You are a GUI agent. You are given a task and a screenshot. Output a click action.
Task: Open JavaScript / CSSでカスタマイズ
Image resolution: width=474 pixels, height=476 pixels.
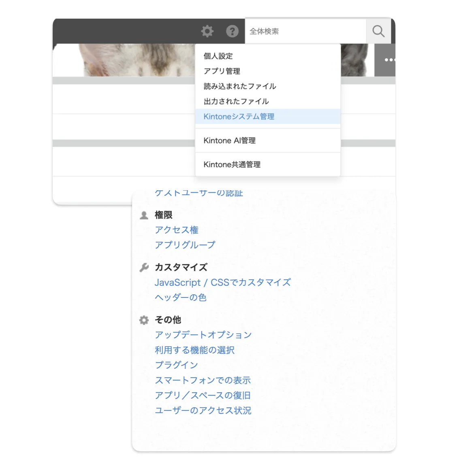pyautogui.click(x=223, y=282)
